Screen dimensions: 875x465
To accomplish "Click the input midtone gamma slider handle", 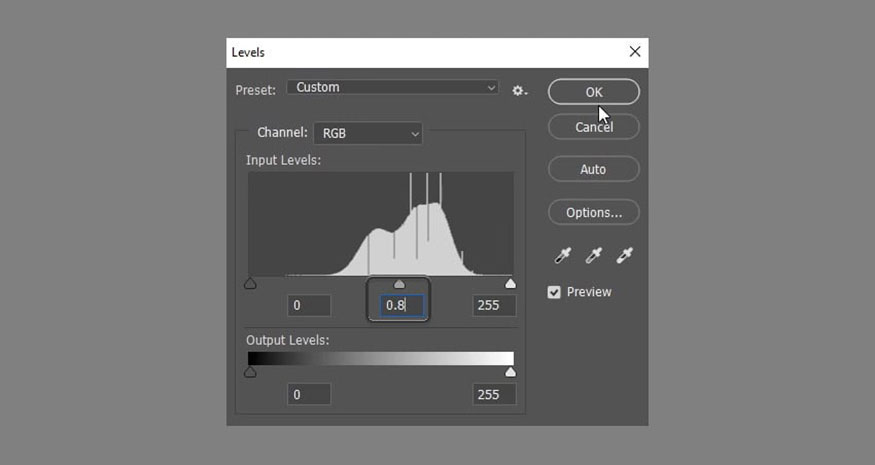I will [399, 285].
